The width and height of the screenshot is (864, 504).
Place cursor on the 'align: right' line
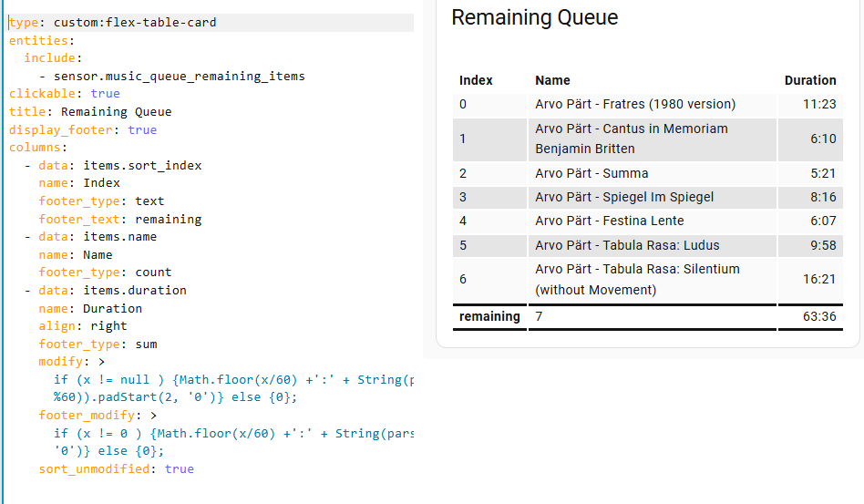[x=83, y=325]
